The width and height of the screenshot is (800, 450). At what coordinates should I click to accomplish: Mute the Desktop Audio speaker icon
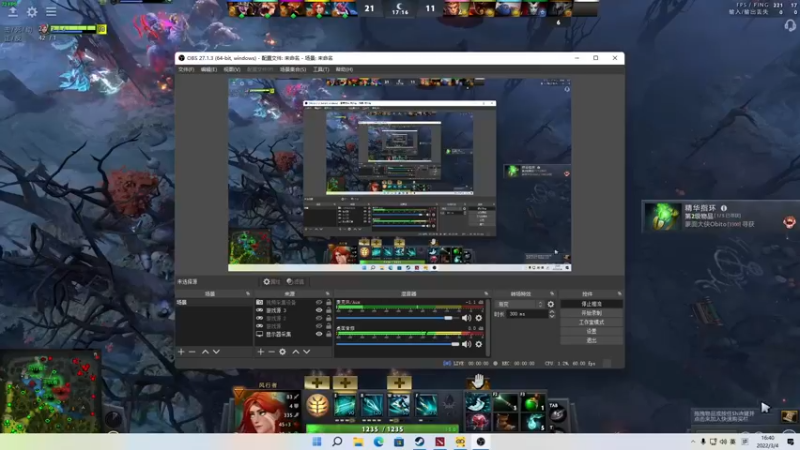466,344
